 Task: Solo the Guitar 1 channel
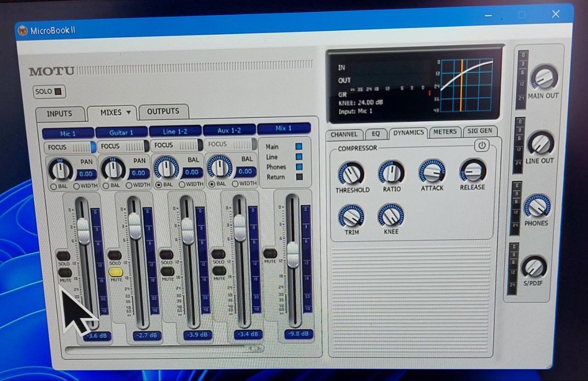(x=114, y=255)
